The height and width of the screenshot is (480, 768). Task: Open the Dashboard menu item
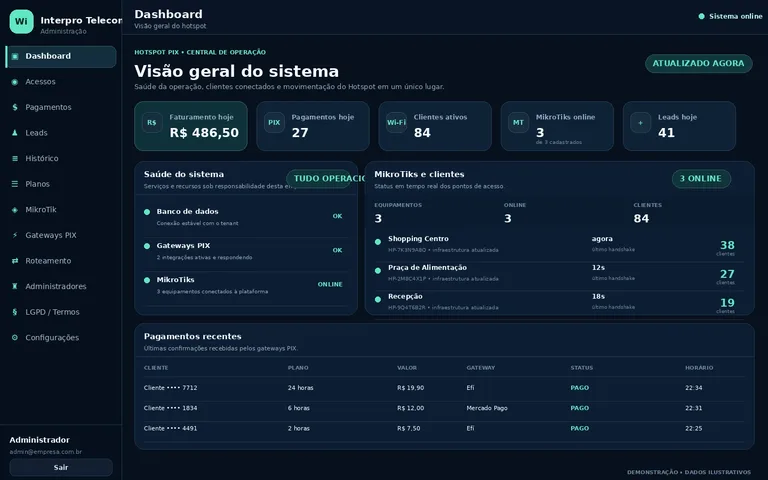[x=61, y=56]
